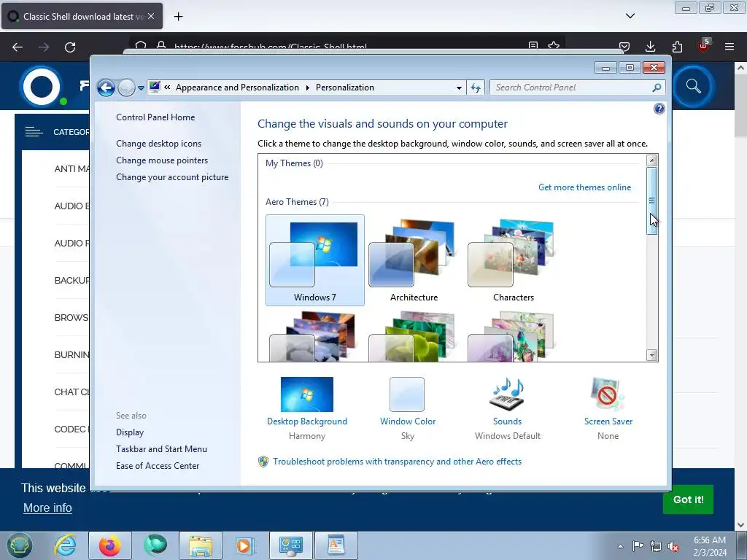Click the Control Panel back arrow button
747x560 pixels.
tap(106, 87)
